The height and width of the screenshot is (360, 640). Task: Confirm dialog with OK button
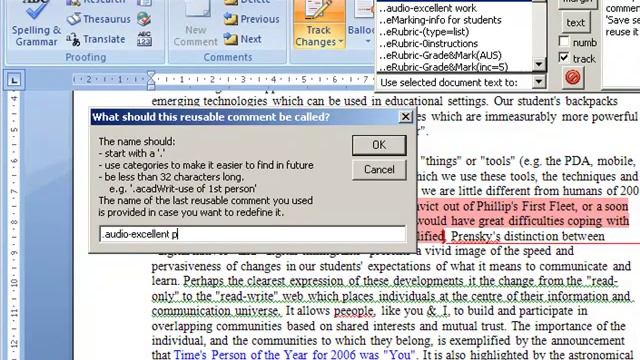click(379, 145)
